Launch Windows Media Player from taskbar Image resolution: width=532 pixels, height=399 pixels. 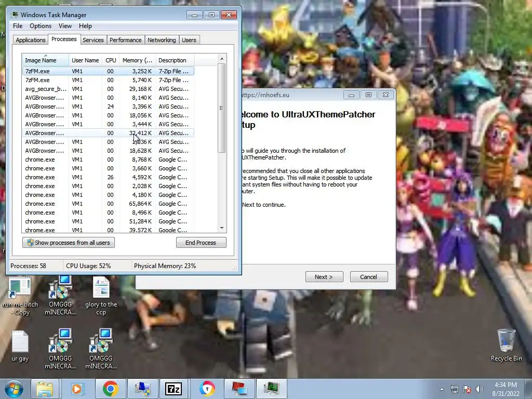tap(77, 389)
